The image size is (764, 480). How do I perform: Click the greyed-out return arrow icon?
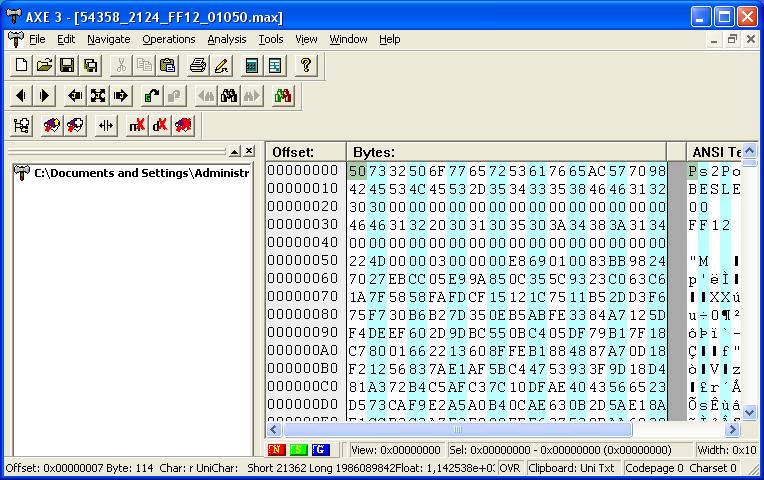[175, 96]
